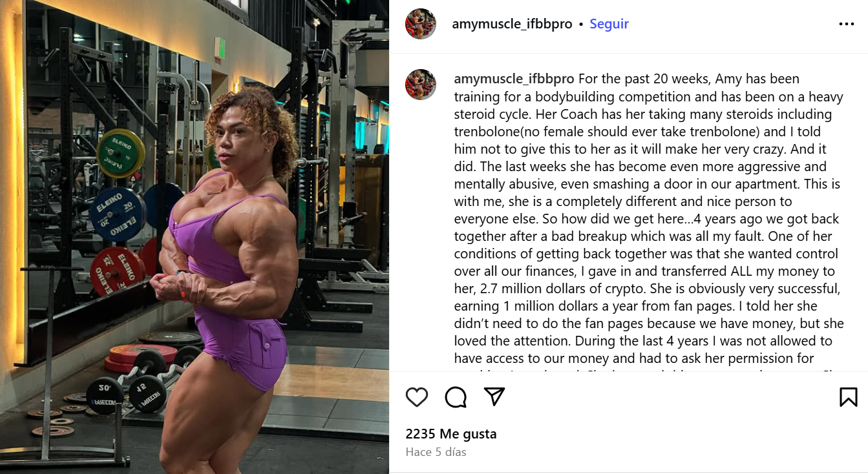Click the blue Eleiko 20 plate in the photo
The image size is (868, 474).
point(117,215)
